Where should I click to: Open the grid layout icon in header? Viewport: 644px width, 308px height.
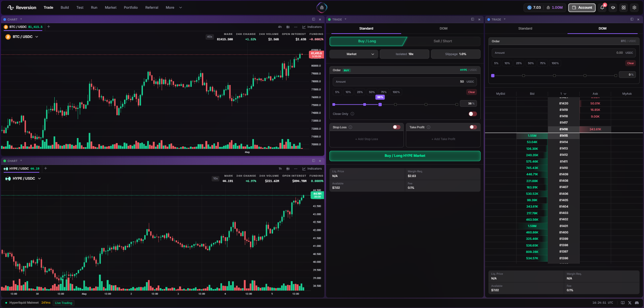624,7
